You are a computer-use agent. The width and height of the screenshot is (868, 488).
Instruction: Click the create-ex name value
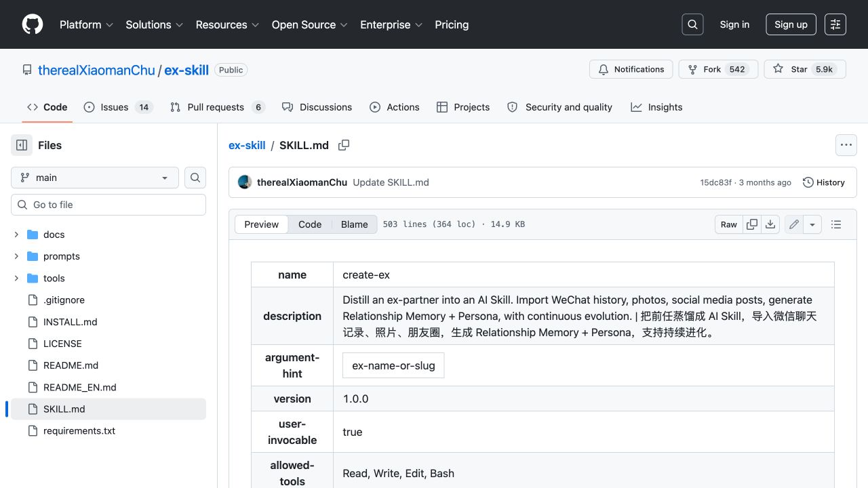pyautogui.click(x=366, y=274)
